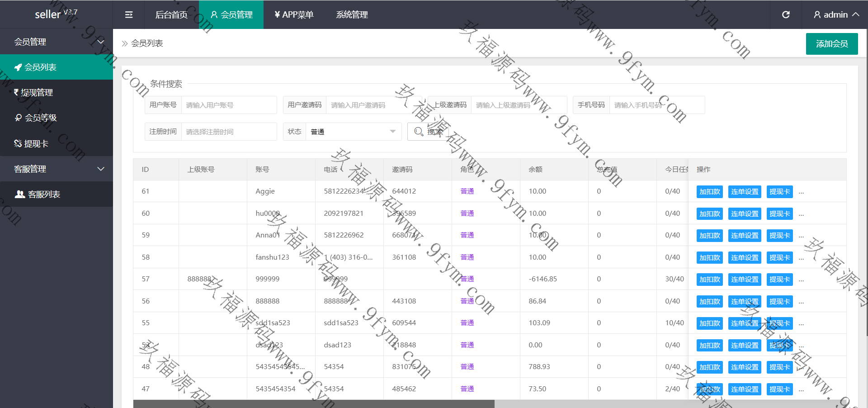
Task: Focus the 用户账号 input field
Action: [x=228, y=105]
